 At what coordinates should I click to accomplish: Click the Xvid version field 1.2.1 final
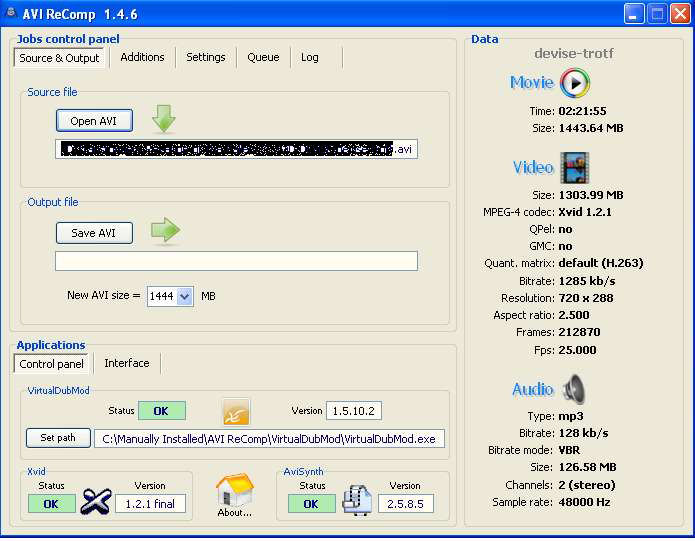pos(150,504)
